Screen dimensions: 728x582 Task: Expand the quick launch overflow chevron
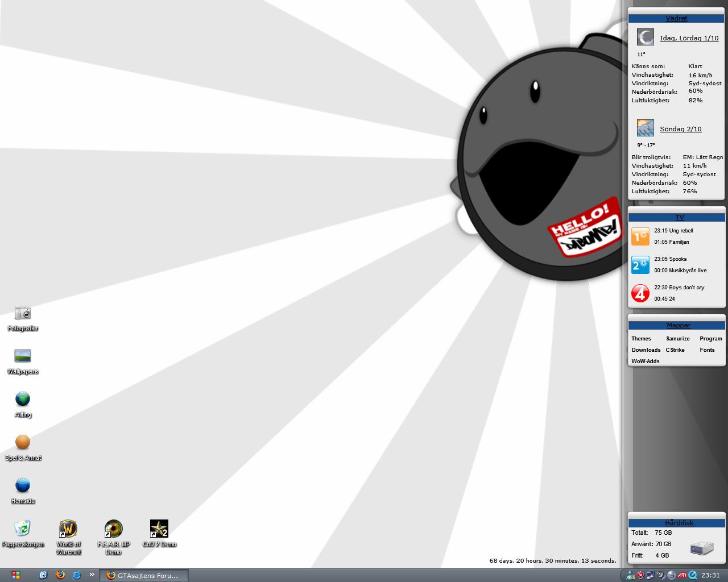click(x=92, y=575)
